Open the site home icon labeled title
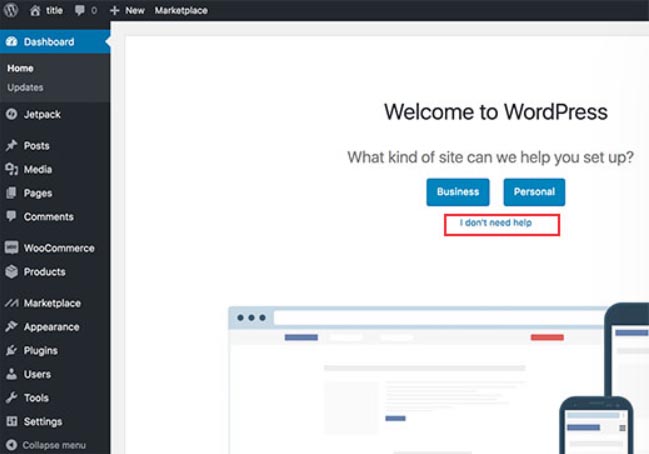 (x=37, y=10)
